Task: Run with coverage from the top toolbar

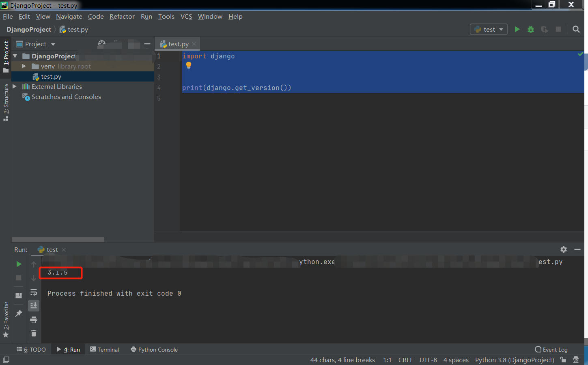Action: click(545, 29)
